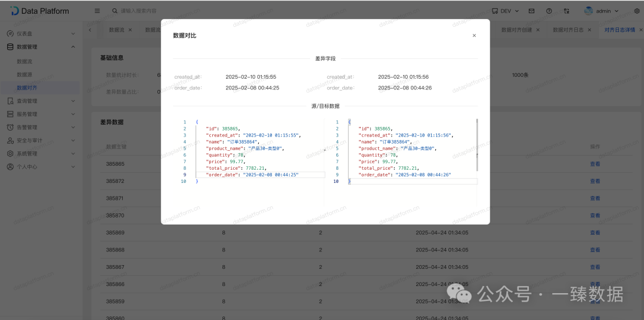Click the 安全与审计 sidebar icon
The height and width of the screenshot is (320, 644).
[x=10, y=140]
